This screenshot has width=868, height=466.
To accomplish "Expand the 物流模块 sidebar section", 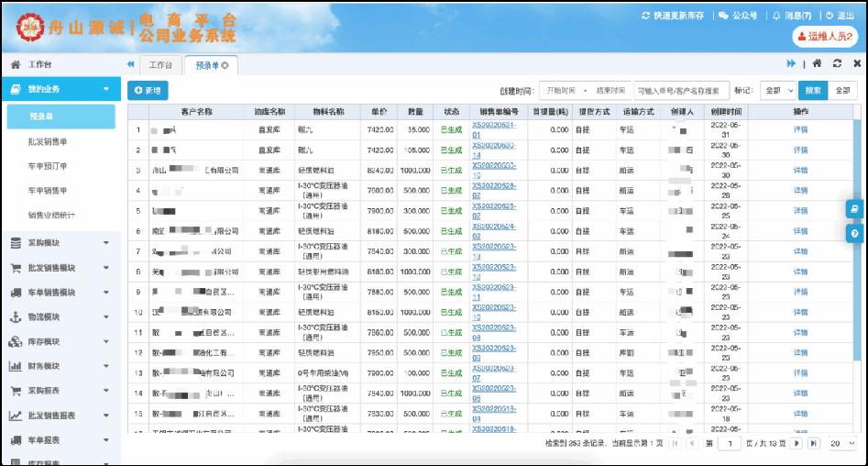I will pyautogui.click(x=60, y=317).
